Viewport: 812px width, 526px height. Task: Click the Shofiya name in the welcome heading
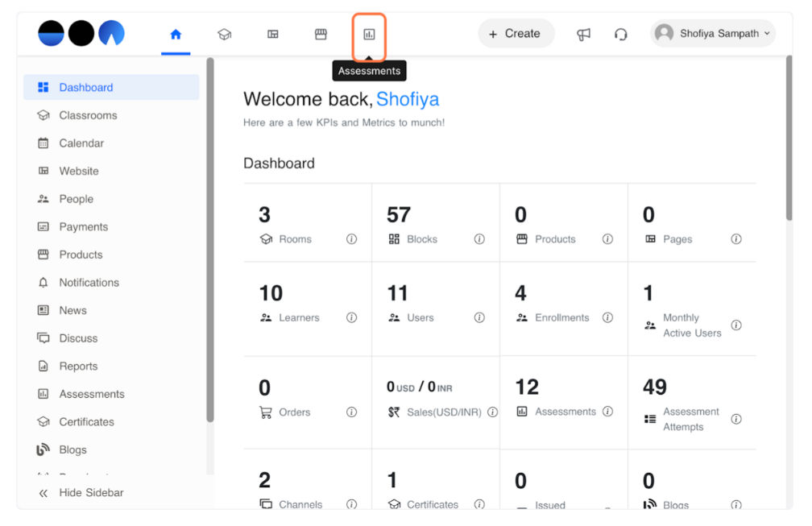pos(408,99)
